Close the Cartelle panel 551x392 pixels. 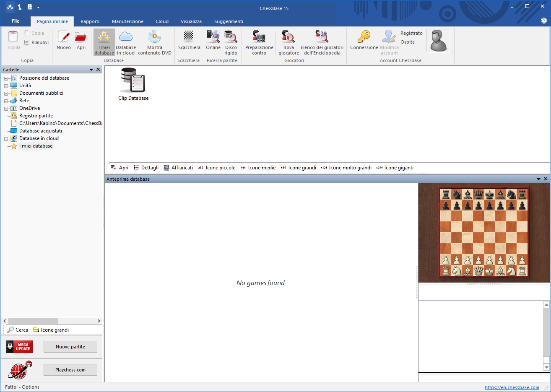[x=98, y=70]
